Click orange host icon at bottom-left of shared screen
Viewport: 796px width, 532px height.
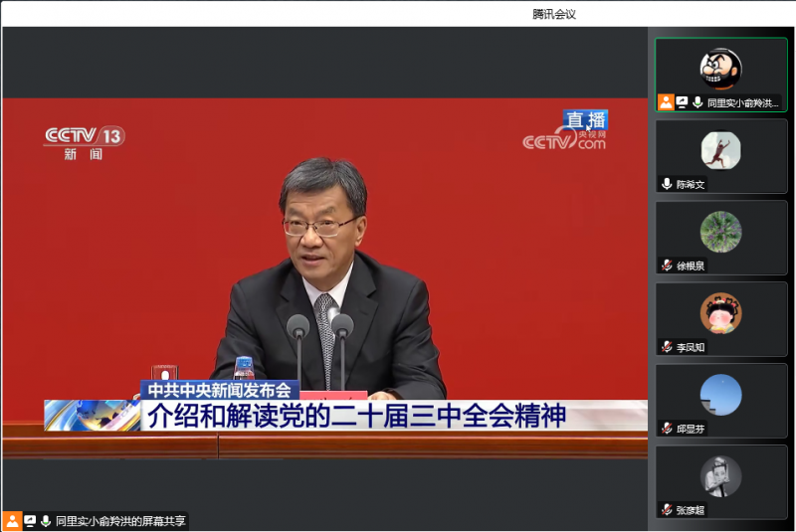pyautogui.click(x=12, y=521)
